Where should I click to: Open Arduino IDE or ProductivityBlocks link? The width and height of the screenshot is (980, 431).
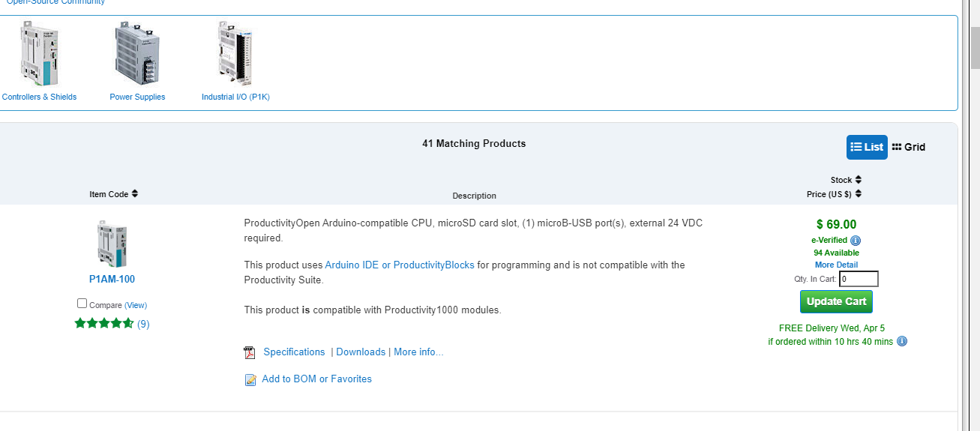pyautogui.click(x=400, y=265)
